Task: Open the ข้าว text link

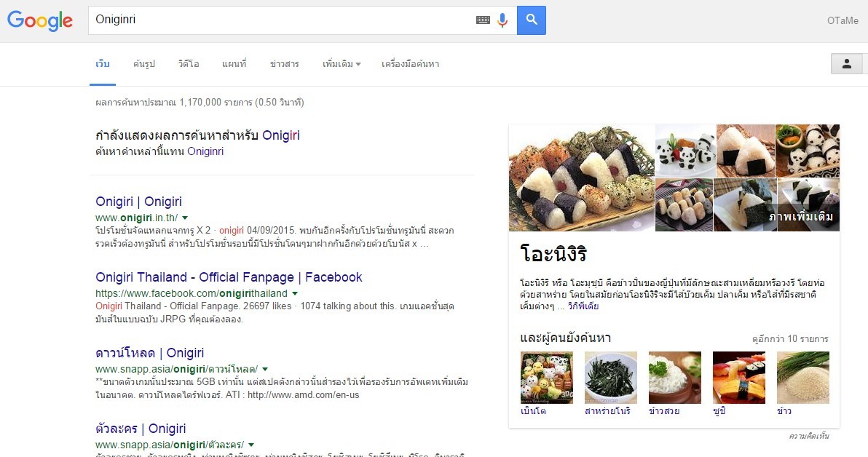Action: (784, 411)
